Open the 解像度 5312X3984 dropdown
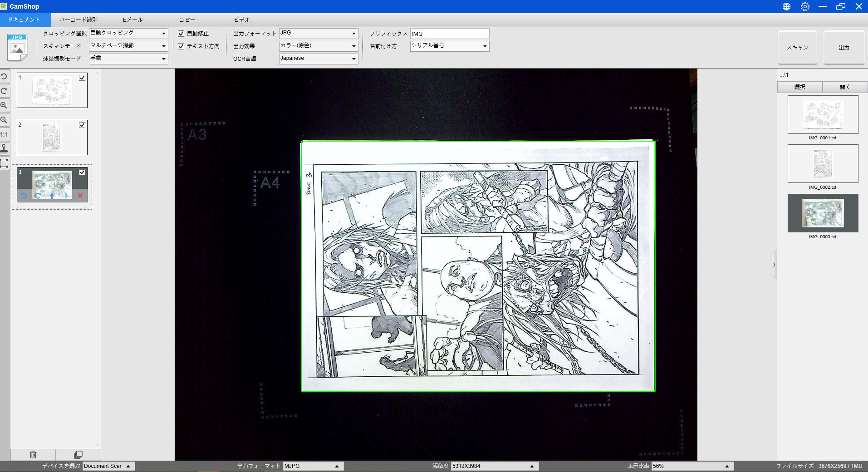Screen dimensions: 868x472 (x=495, y=466)
